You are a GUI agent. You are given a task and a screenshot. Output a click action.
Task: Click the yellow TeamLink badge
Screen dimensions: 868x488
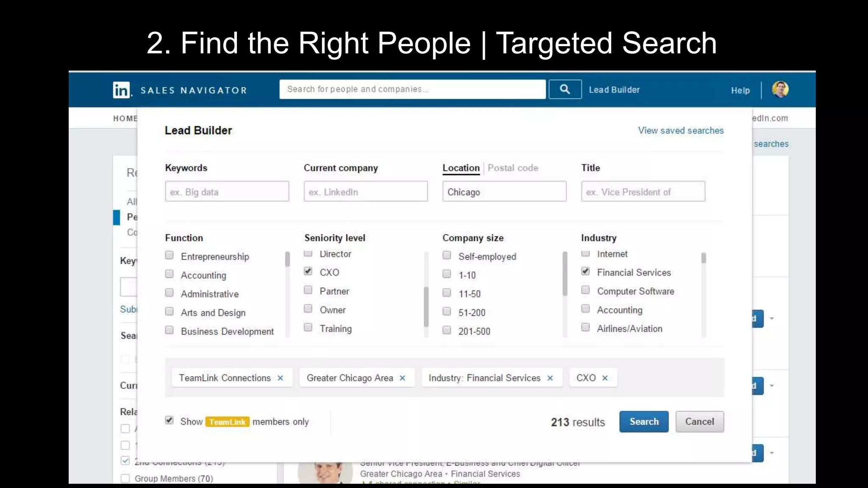pos(228,422)
